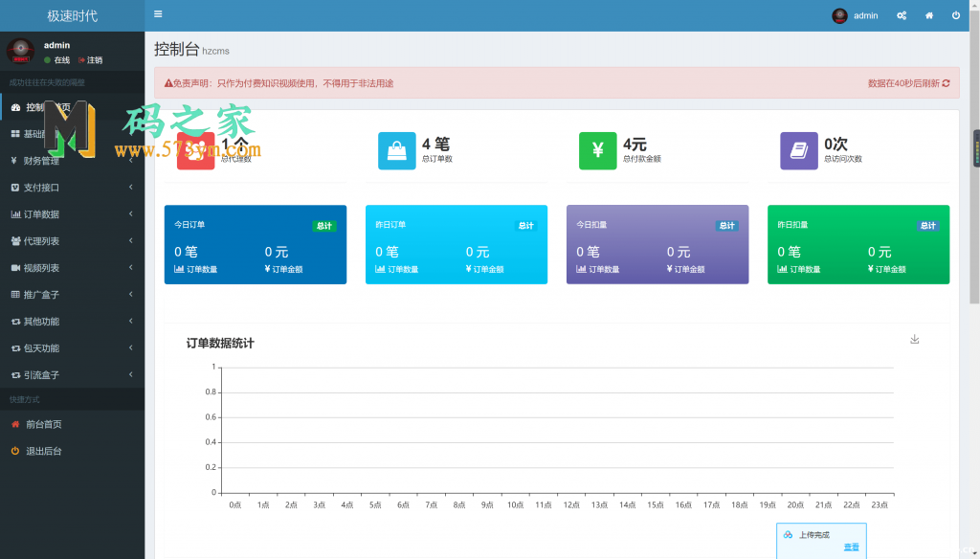Click the retweet icon beside 包天功能
The width and height of the screenshot is (980, 559).
tap(15, 348)
